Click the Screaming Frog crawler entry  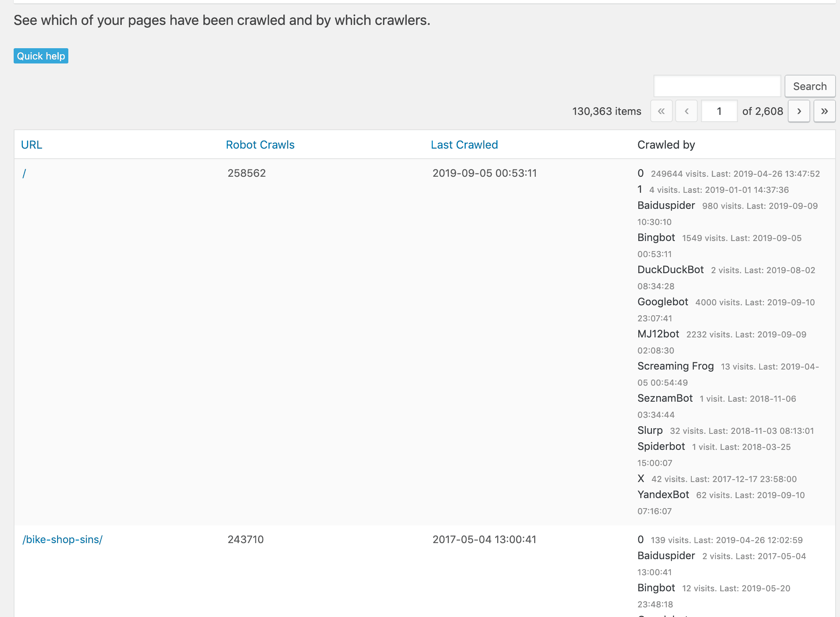728,374
